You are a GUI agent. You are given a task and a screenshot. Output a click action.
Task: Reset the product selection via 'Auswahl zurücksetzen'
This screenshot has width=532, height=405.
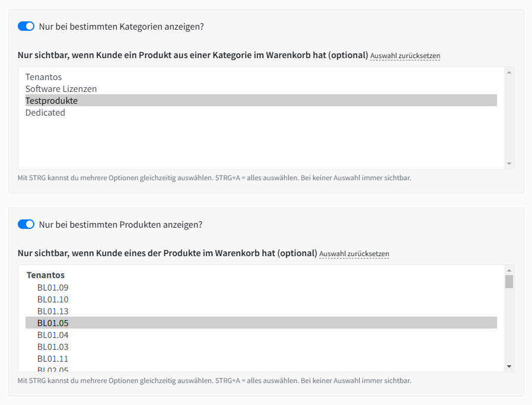354,254
